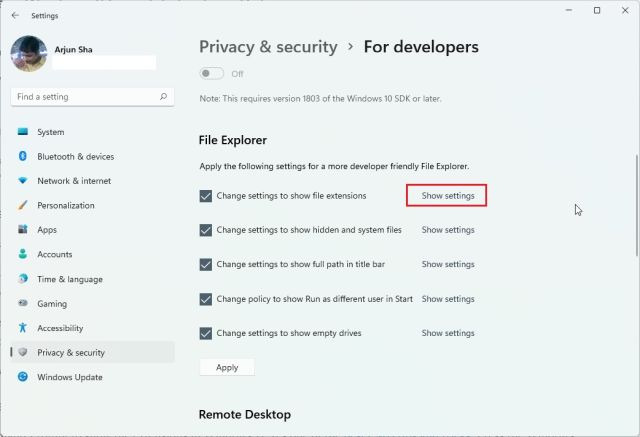Go to Network & internet

(x=93, y=181)
